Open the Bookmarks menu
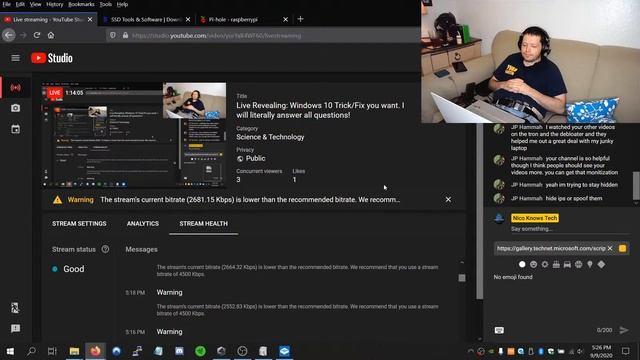 pyautogui.click(x=81, y=4)
